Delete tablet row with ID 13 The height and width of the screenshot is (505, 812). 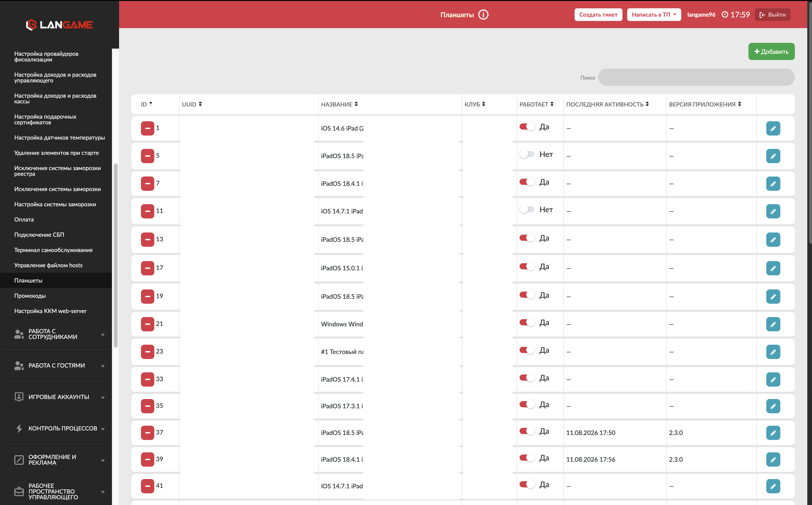(147, 239)
